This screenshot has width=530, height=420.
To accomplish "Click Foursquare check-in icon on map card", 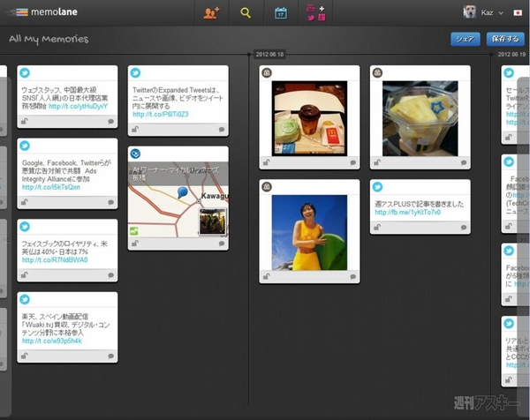I will [135, 154].
